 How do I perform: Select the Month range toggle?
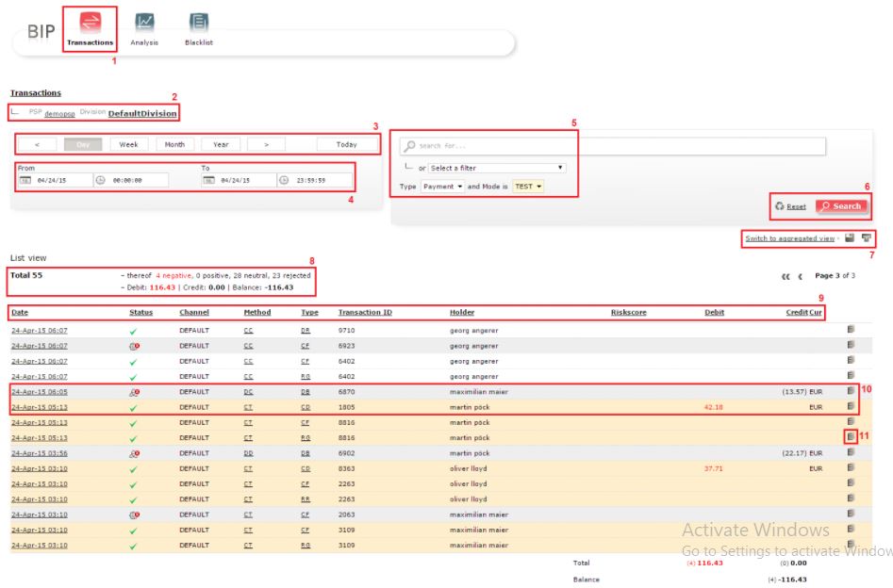[x=174, y=144]
